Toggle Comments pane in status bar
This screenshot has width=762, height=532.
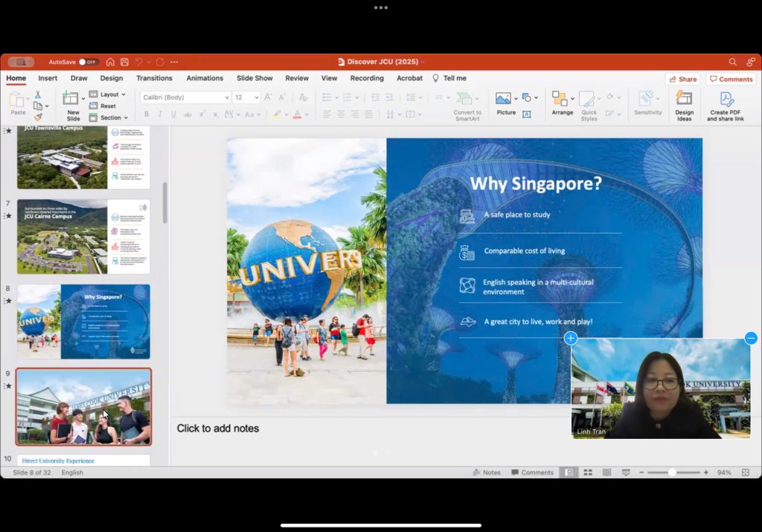point(532,472)
